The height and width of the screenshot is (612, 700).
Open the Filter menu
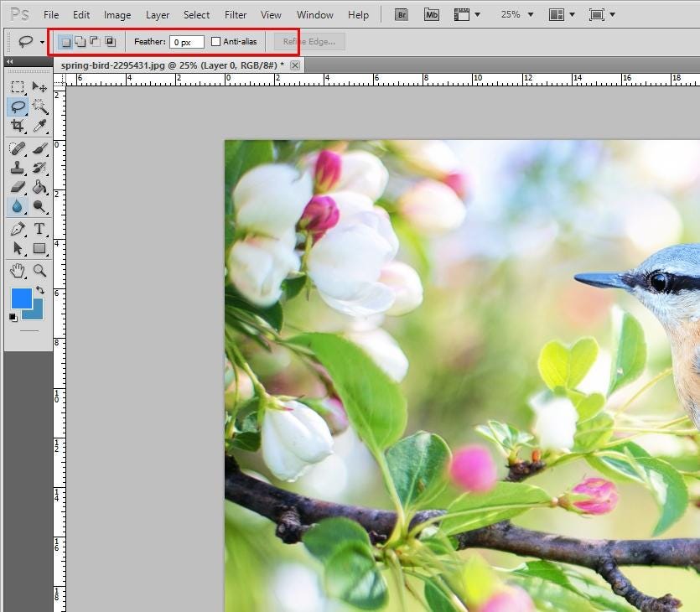(x=236, y=15)
